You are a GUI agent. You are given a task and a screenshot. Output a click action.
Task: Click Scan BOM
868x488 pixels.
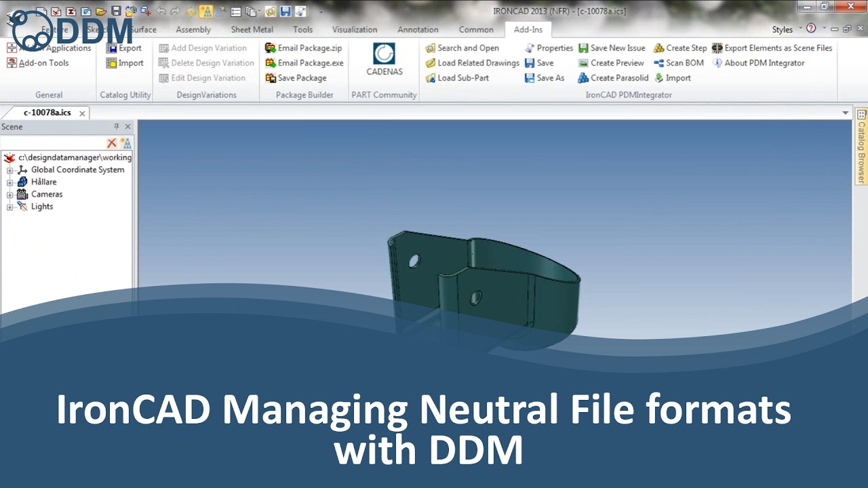coord(679,63)
